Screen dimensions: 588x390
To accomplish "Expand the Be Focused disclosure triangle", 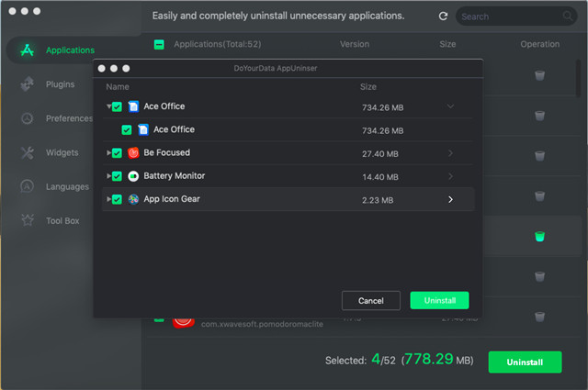I will pos(108,153).
